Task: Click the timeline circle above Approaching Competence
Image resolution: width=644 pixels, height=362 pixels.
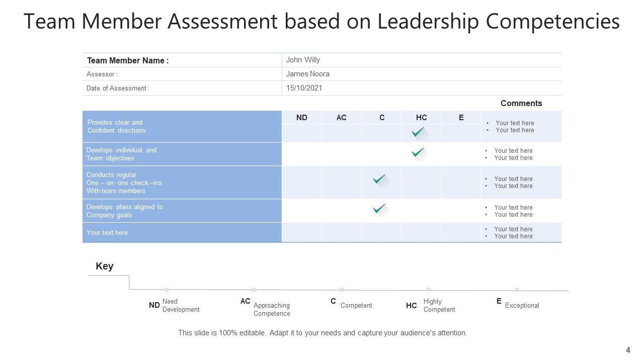Action: coord(254,290)
